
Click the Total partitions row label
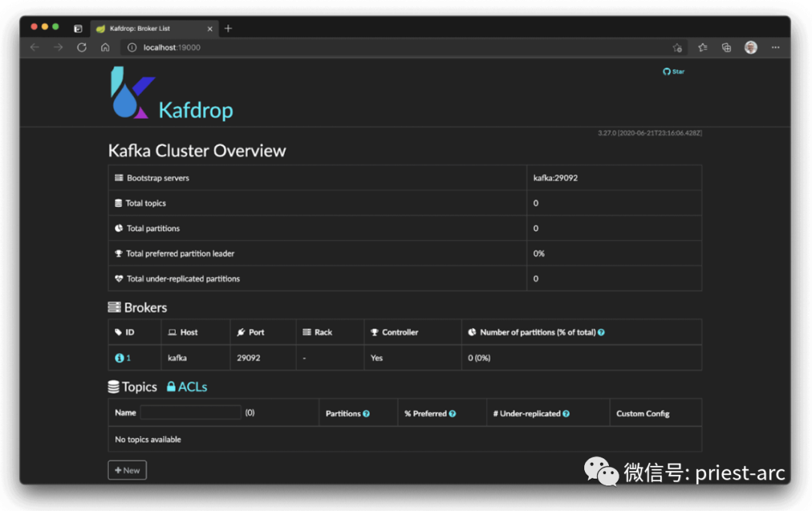coord(153,229)
